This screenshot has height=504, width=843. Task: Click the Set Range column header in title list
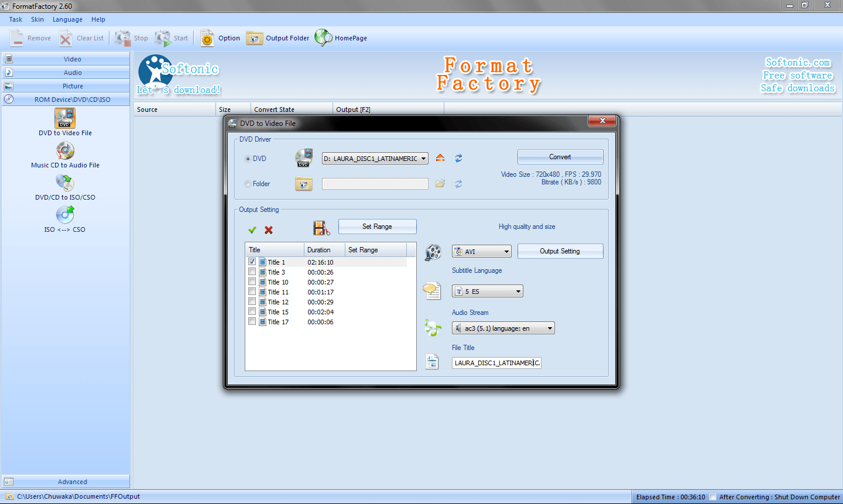[x=376, y=250]
